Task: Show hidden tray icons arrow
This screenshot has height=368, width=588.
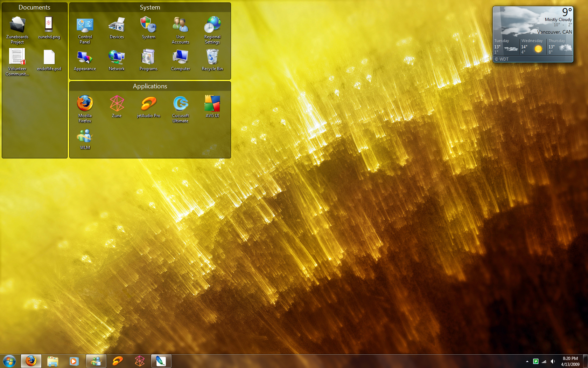Action: [527, 361]
